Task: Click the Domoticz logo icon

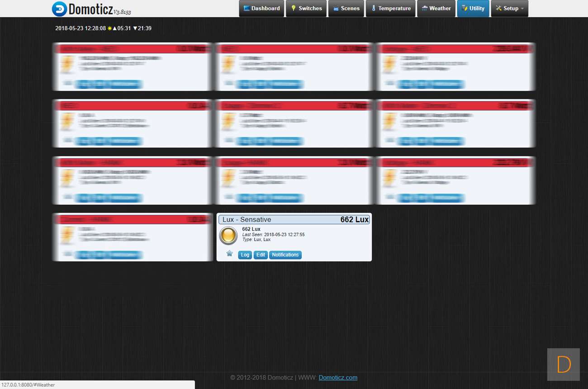Action: (59, 9)
